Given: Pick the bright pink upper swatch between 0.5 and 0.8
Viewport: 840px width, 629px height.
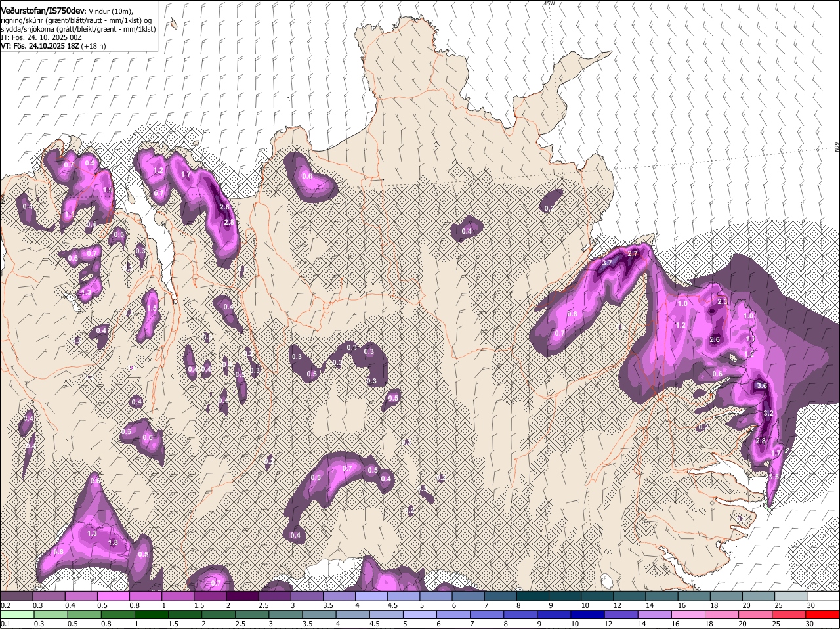Looking at the screenshot, I should click(x=114, y=596).
